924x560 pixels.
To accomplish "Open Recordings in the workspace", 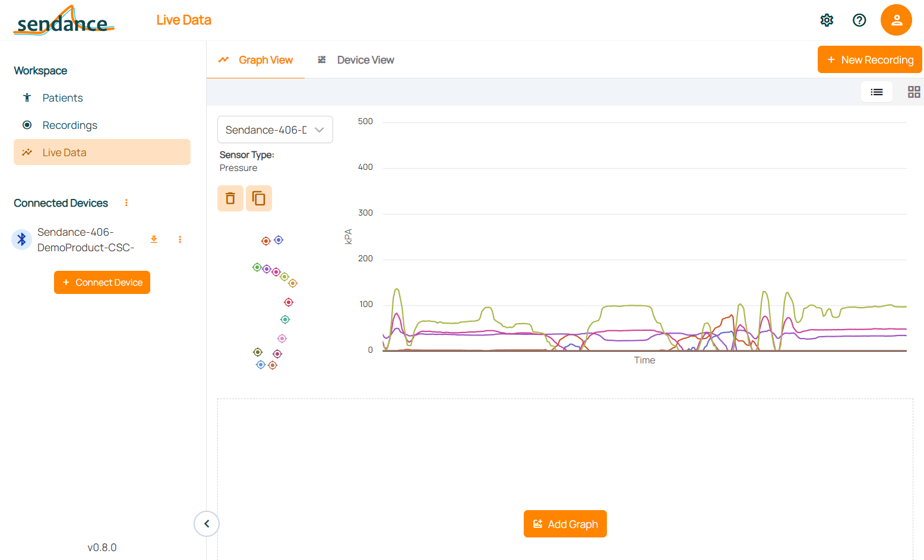I will pos(102,125).
